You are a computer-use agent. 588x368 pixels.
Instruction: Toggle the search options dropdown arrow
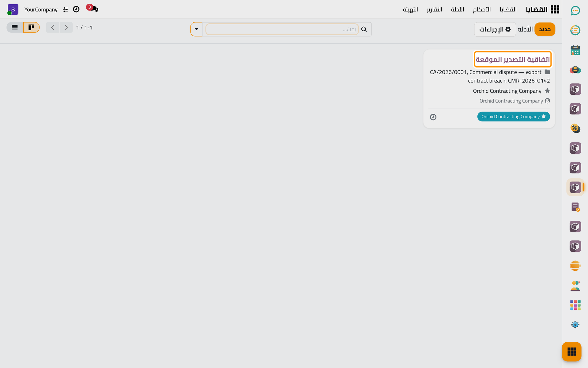196,29
